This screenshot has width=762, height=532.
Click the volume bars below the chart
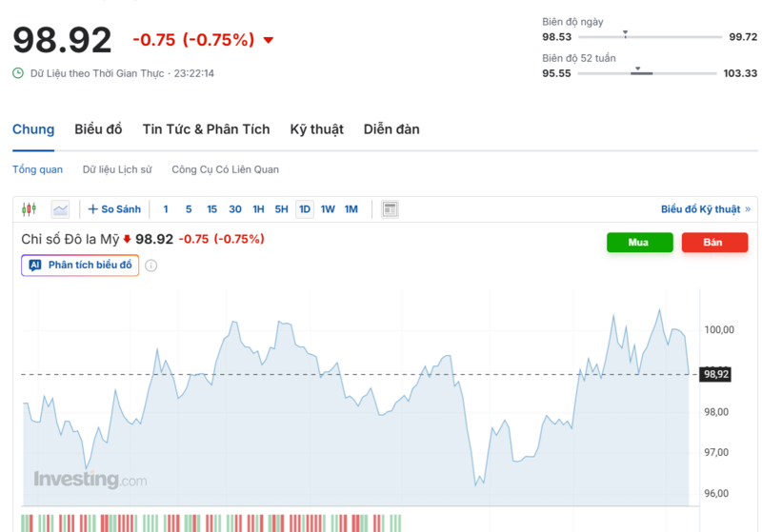(x=211, y=523)
